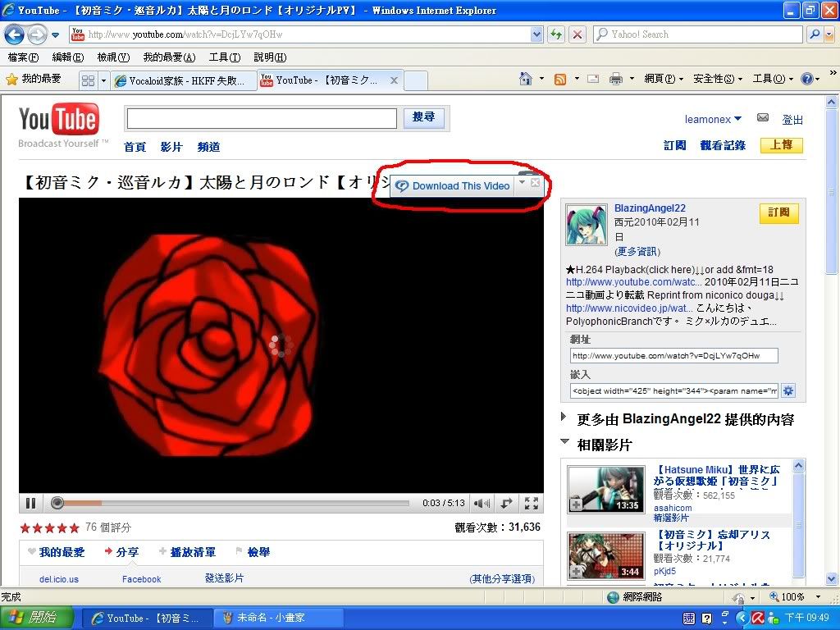Collapse the 相關影片 related videos section
This screenshot has height=630, width=840.
(564, 442)
